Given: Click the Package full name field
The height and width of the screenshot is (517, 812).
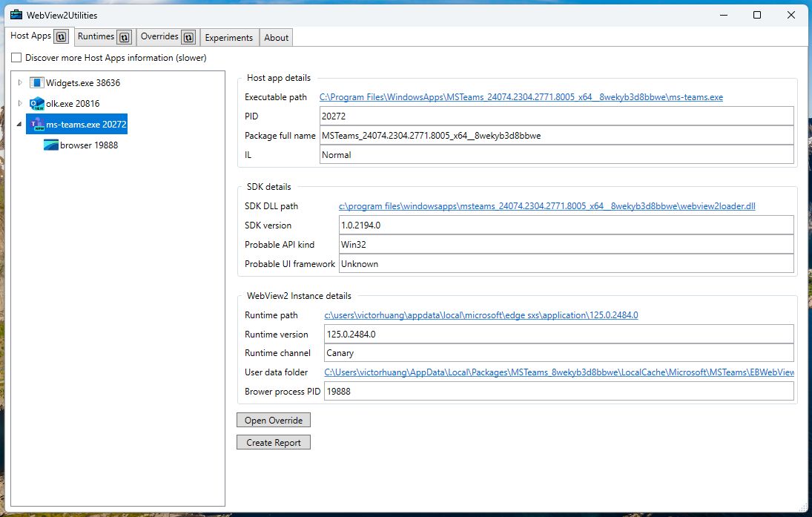Looking at the screenshot, I should pyautogui.click(x=557, y=135).
